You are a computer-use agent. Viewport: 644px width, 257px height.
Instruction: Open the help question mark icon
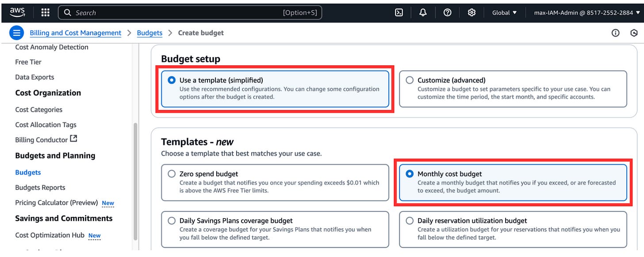tap(447, 13)
